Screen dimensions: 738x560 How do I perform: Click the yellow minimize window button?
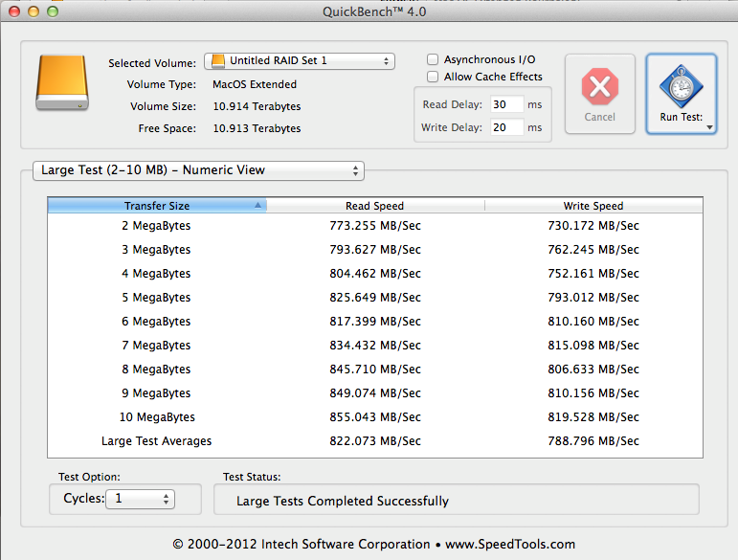click(x=34, y=11)
